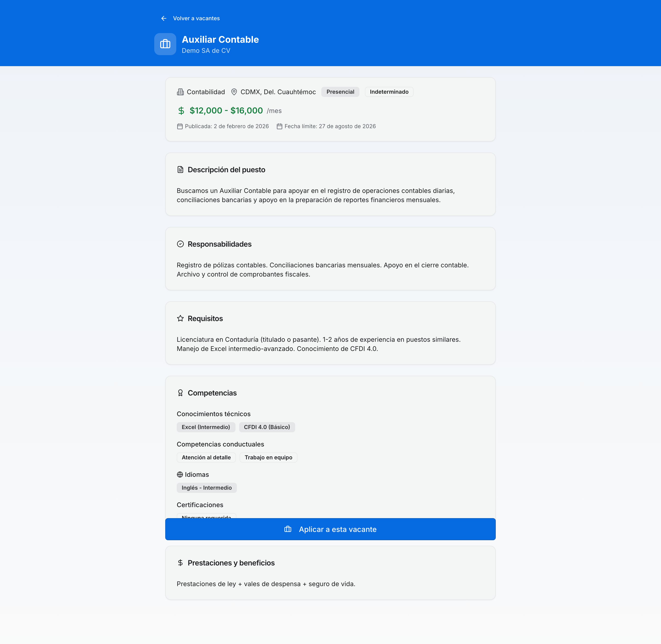661x644 pixels.
Task: Click the briefcase icon beside Auxiliar Contable
Action: [x=165, y=44]
